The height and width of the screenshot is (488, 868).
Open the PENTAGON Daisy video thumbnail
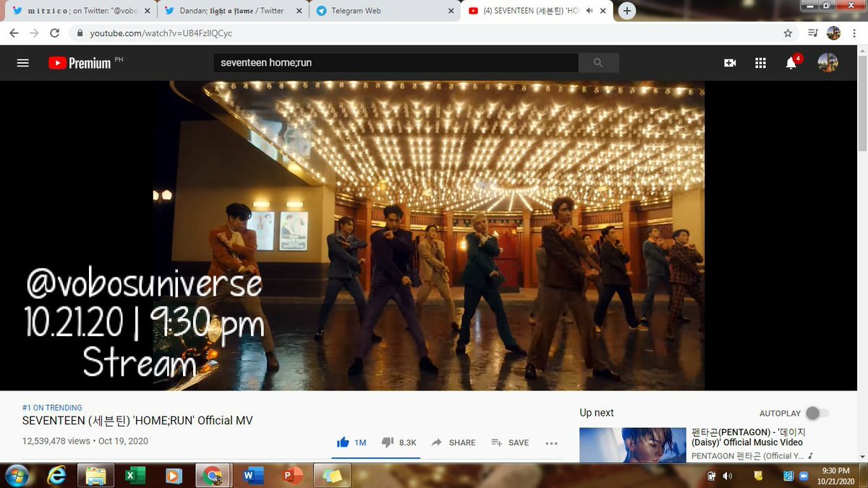[x=633, y=445]
